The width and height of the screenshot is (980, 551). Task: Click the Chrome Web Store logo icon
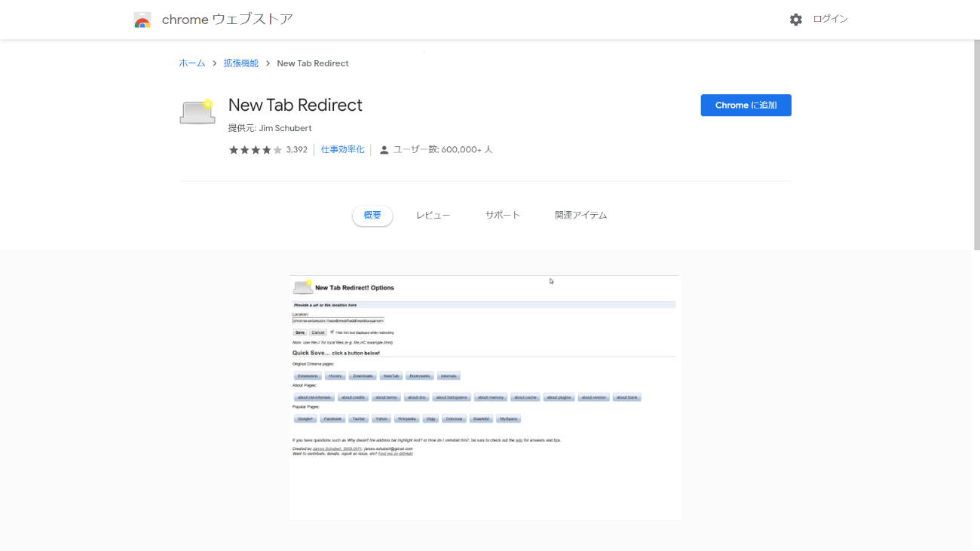(142, 20)
